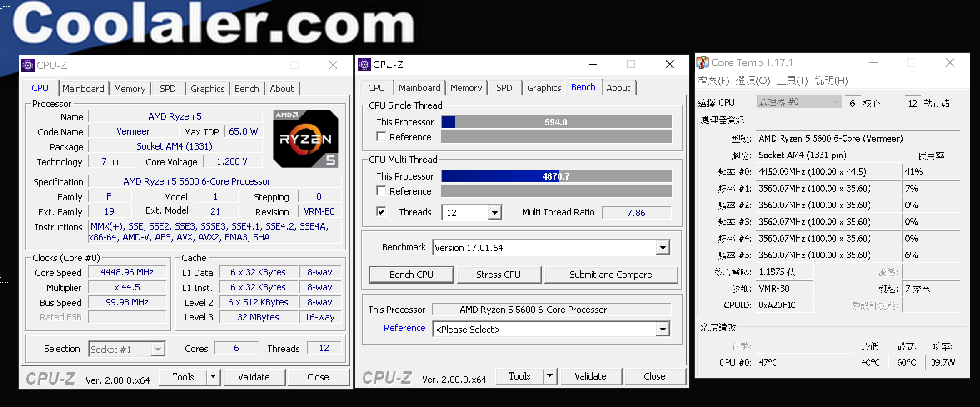Click the frequency #0 value 4450.09MHz
The height and width of the screenshot is (407, 980).
(828, 172)
